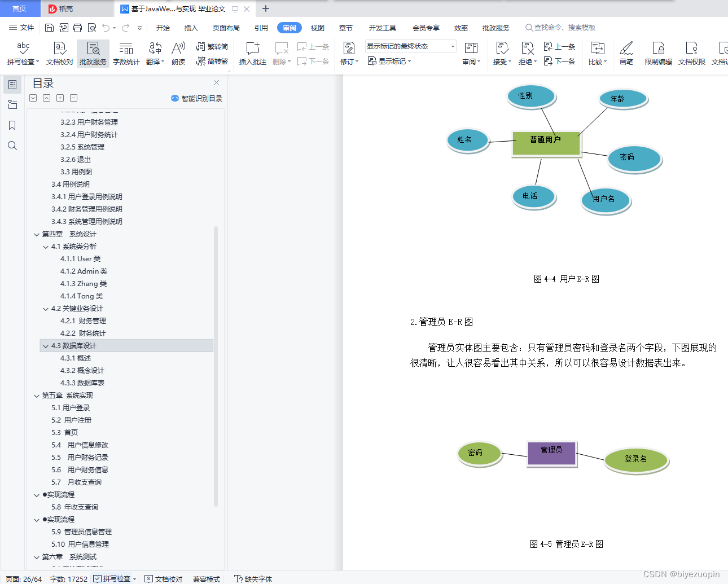
Task: Open the show markup (显示标记) dropdown
Action: (x=389, y=61)
